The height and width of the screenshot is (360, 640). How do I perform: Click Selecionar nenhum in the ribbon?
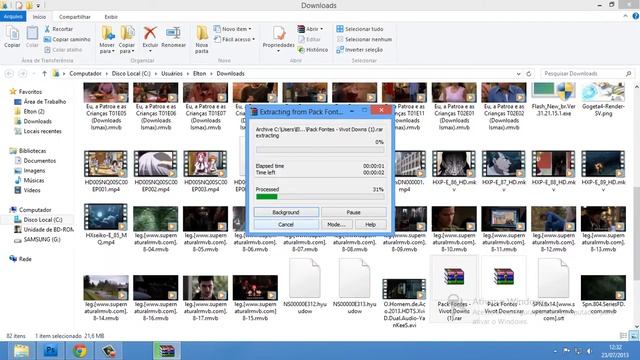click(x=364, y=39)
